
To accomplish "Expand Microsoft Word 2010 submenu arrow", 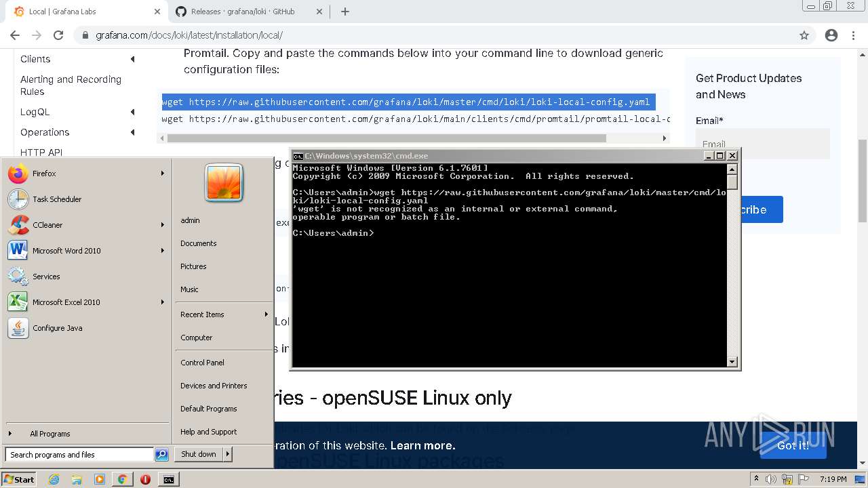I will (163, 251).
